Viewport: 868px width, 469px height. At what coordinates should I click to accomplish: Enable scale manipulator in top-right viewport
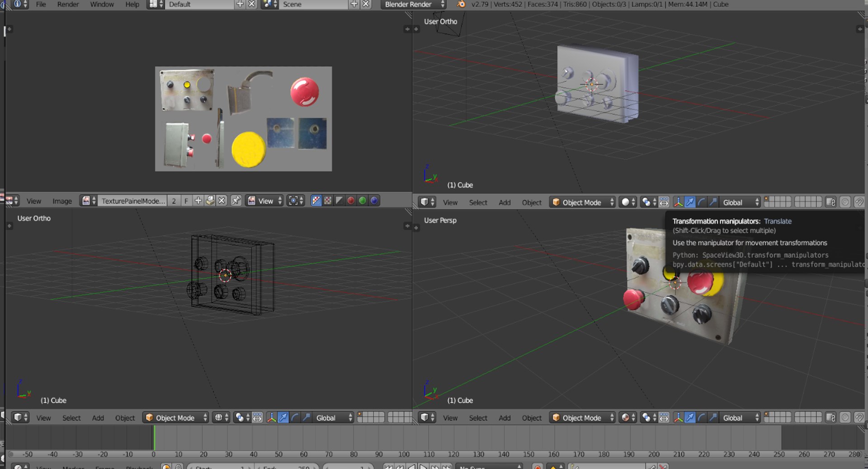click(x=713, y=202)
